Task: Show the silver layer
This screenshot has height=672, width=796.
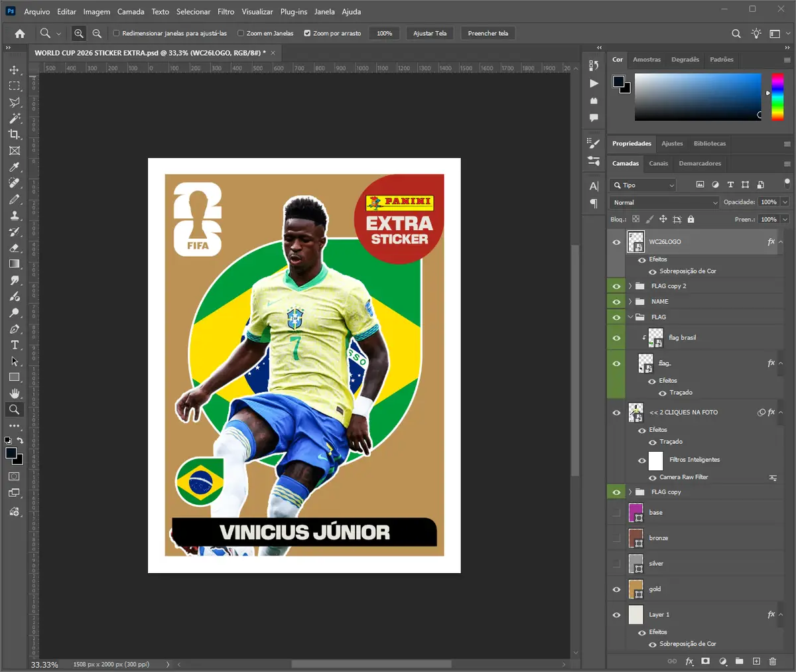Action: click(x=616, y=563)
